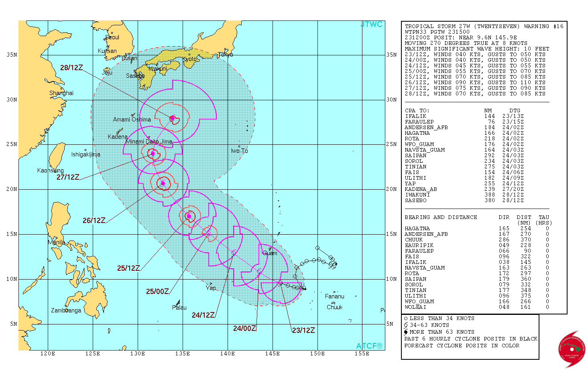
Task: Click the KADENA_AB 239 27/20Z CPA row
Action: tap(464, 189)
